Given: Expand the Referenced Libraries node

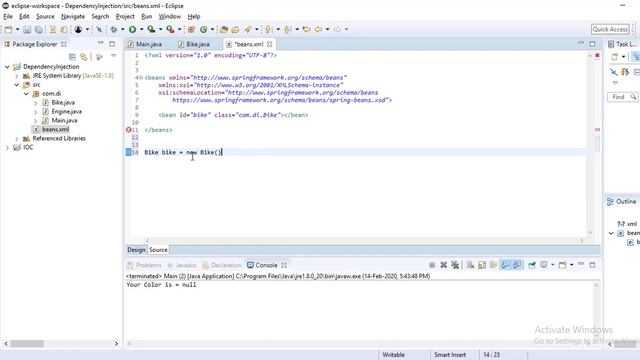Looking at the screenshot, I should tap(16, 139).
